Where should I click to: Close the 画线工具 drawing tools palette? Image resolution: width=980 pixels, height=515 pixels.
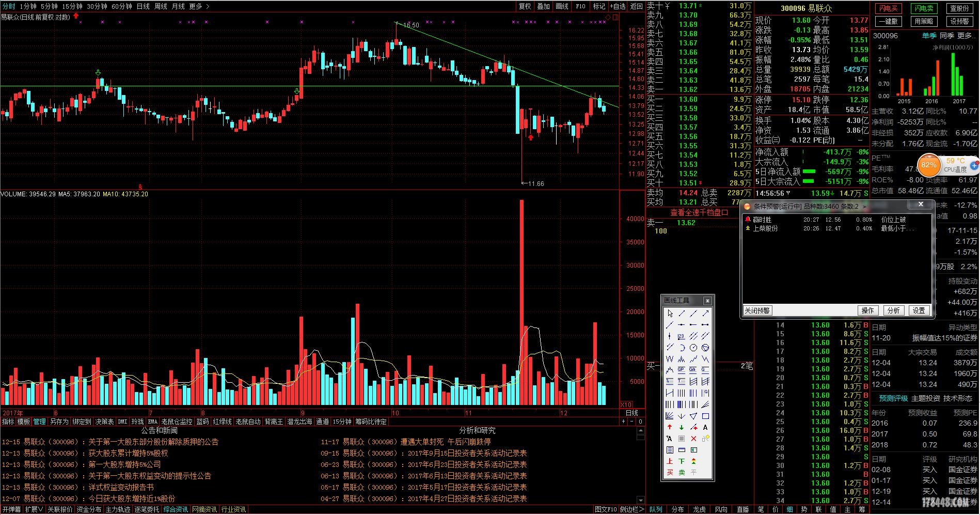pos(707,301)
